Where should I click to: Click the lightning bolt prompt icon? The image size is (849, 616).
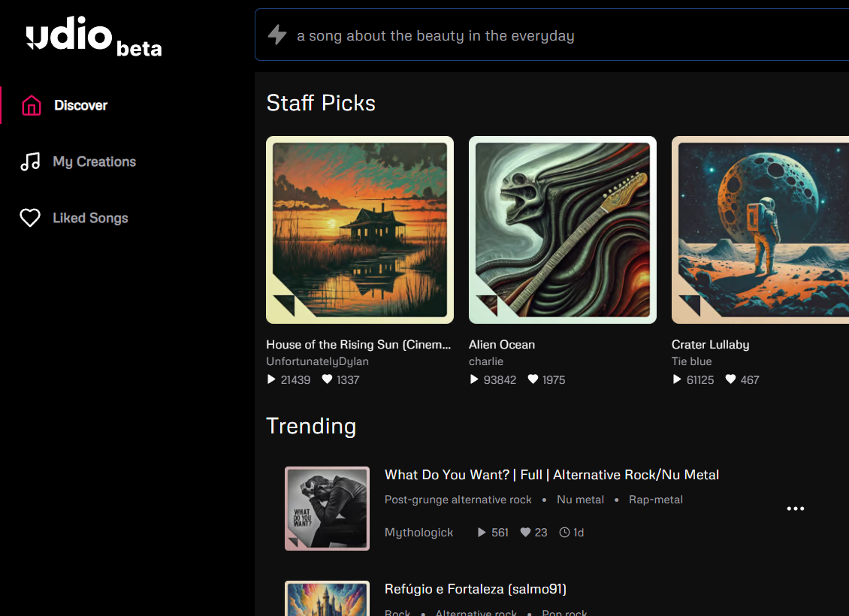(x=277, y=35)
